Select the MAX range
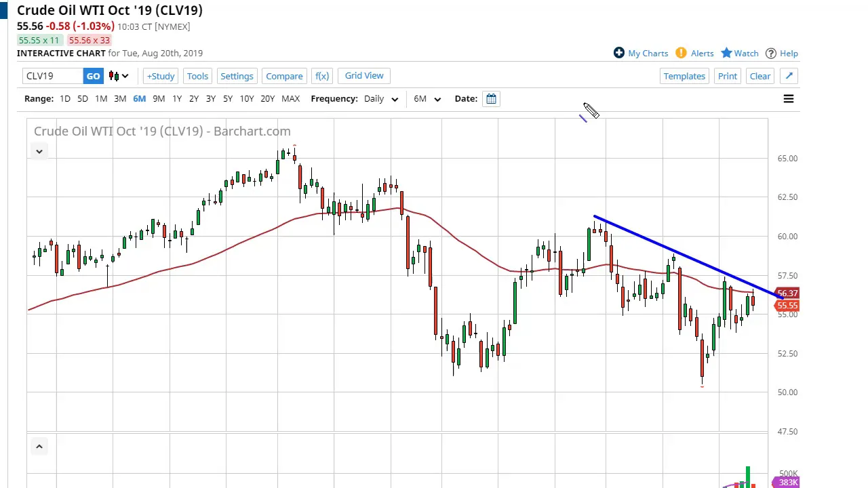The height and width of the screenshot is (488, 868). (x=290, y=99)
